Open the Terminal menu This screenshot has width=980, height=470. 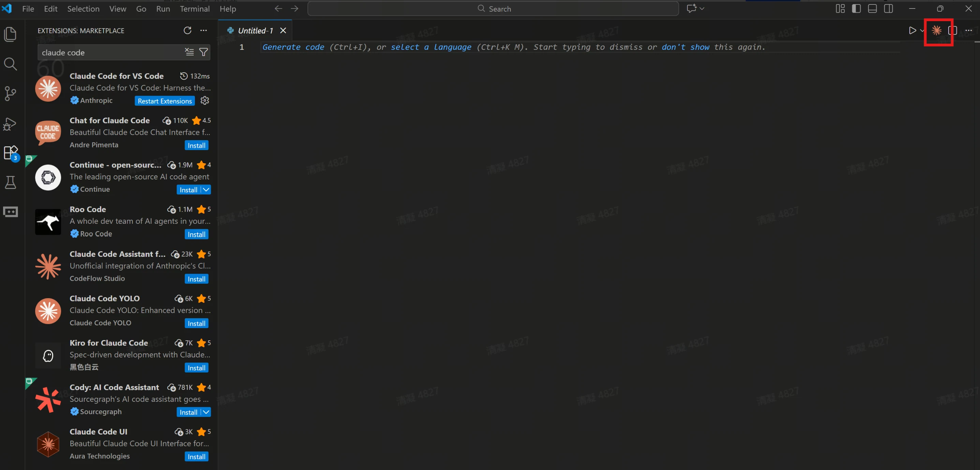click(194, 9)
